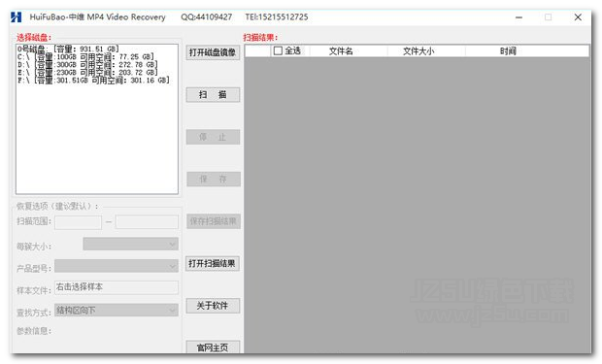Expand the 产品型号 product model dropdown
Screen dimensions: 602x364
click(x=117, y=266)
